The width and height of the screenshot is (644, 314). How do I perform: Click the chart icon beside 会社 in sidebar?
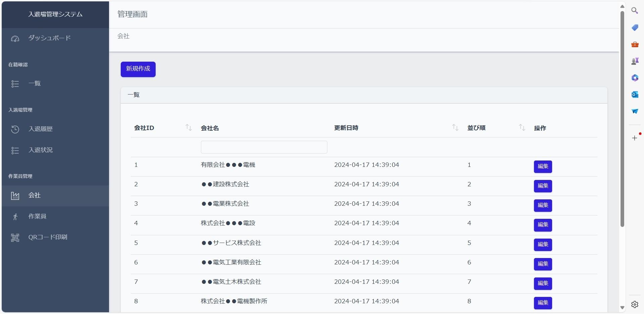15,196
